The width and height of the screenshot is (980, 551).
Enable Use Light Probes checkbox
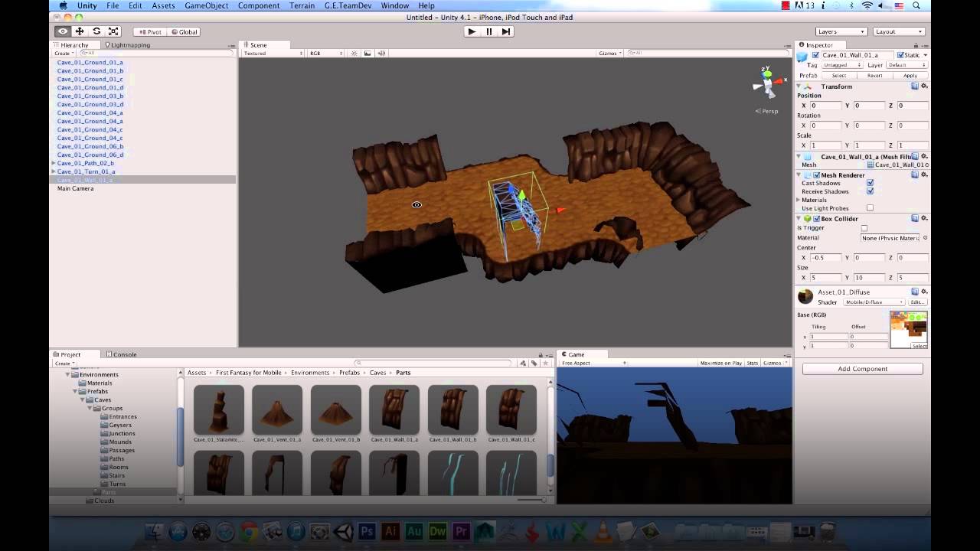click(870, 208)
